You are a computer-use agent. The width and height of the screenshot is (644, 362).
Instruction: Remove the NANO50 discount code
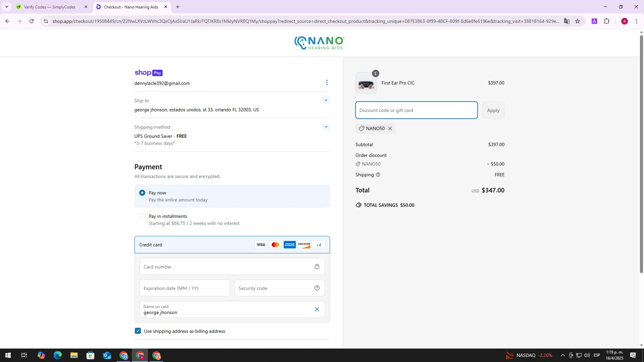click(x=390, y=128)
